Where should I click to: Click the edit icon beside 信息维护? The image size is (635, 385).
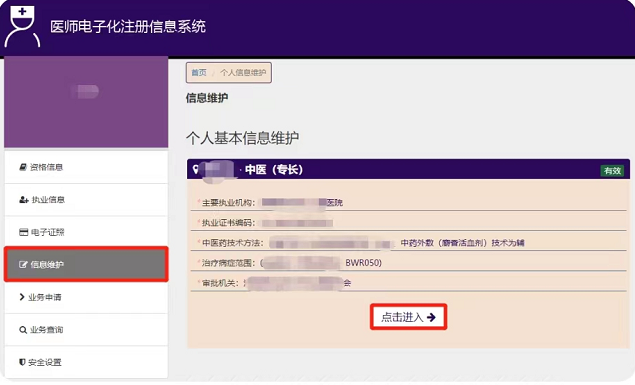23,264
